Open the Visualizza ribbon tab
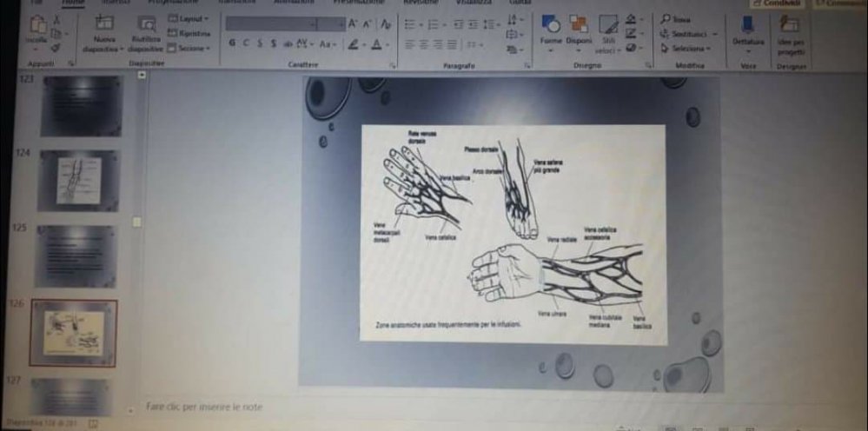Screen dimensions: 868x431 474,3
